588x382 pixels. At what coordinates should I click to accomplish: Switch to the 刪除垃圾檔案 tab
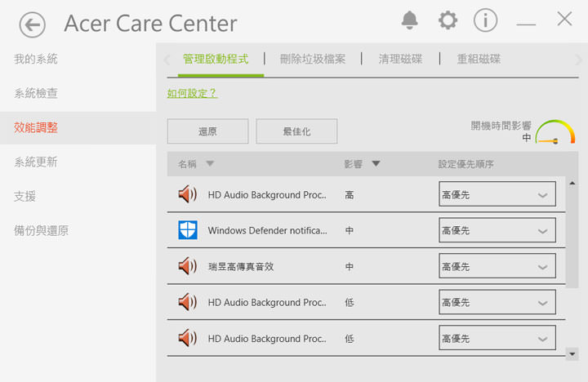click(x=313, y=59)
